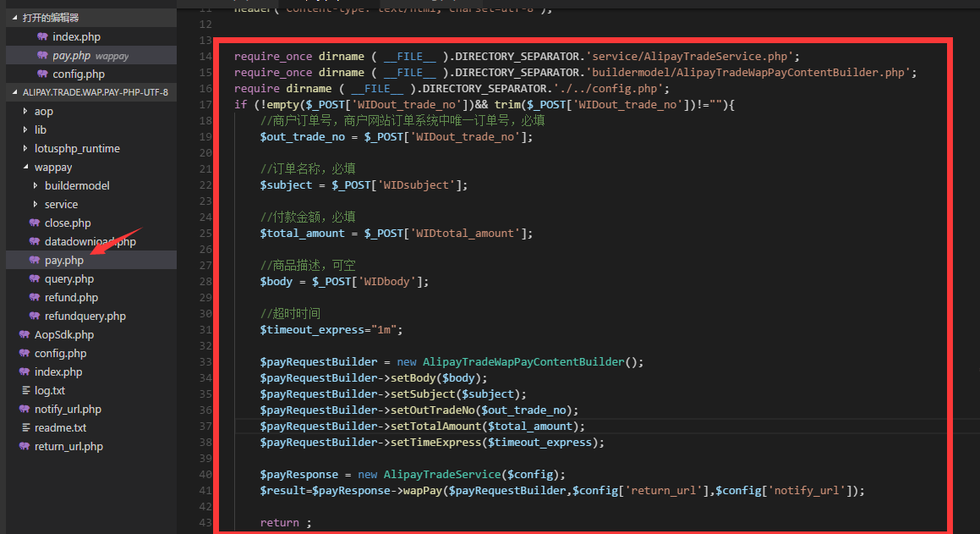The height and width of the screenshot is (534, 980).
Task: Expand the lib folder arrow
Action: click(25, 130)
